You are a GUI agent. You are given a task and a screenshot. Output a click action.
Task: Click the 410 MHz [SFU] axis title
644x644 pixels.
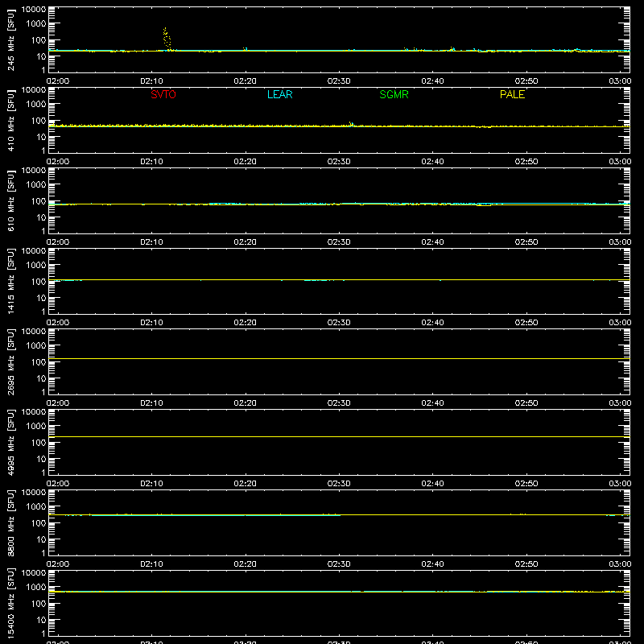pos(10,120)
